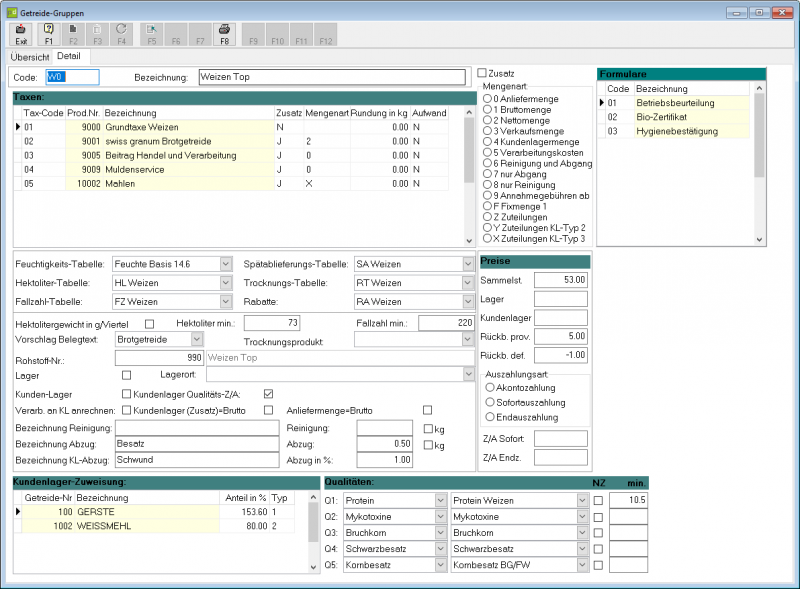800x589 pixels.
Task: Toggle Hektolitergewicht in g/Viertel checkbox
Action: pos(149,324)
